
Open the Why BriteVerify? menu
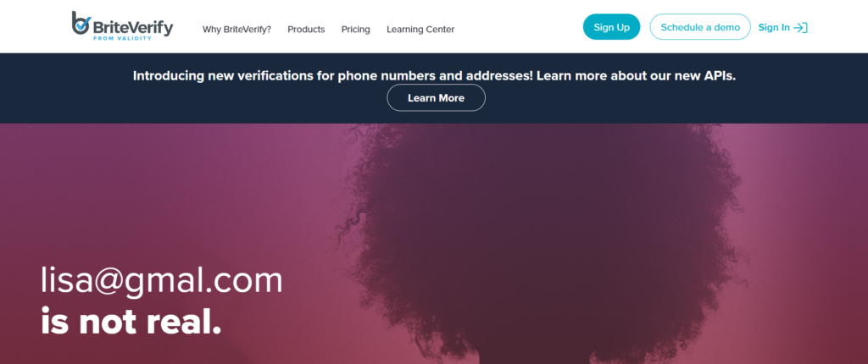pos(236,30)
